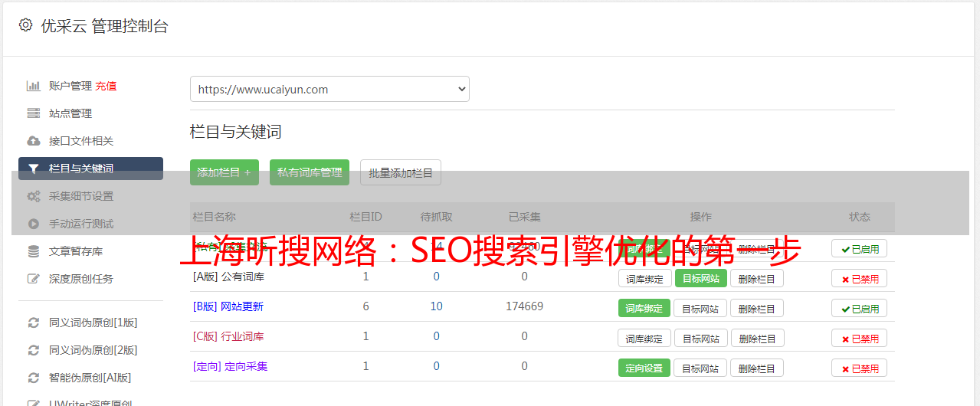This screenshot has height=406, width=980.
Task: Select the funnel icon for 栏目与关键词
Action: pos(33,169)
